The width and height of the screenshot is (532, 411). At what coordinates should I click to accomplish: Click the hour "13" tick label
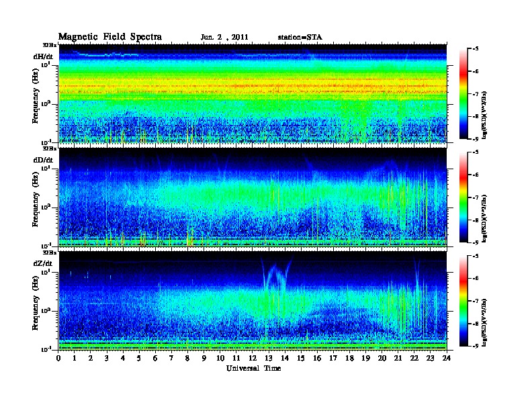click(269, 359)
